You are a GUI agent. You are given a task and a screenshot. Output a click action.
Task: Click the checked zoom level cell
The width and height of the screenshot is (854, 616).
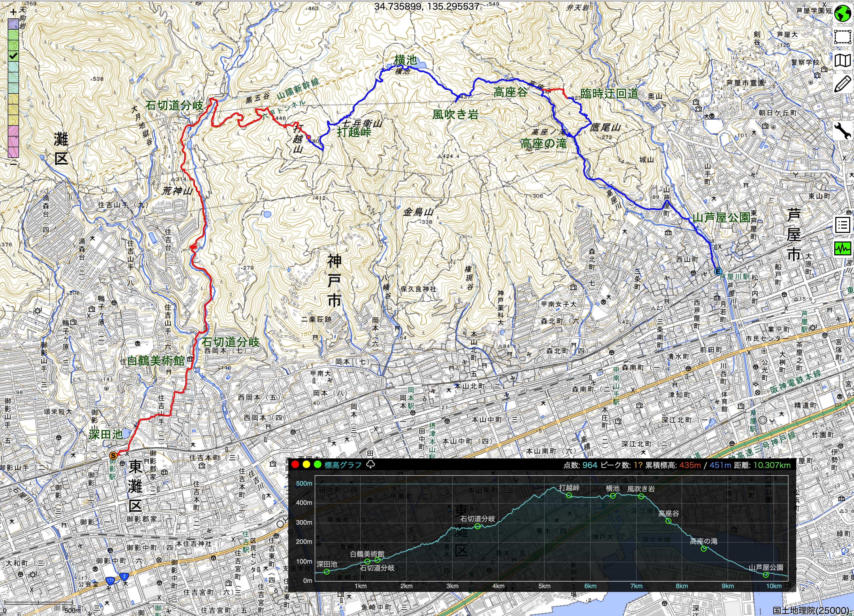click(14, 56)
